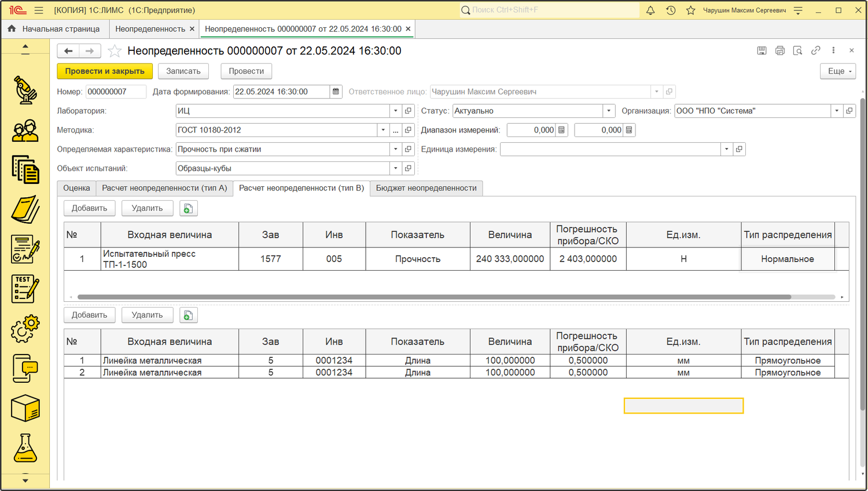
Task: Click the get-link chain icon
Action: (x=815, y=51)
